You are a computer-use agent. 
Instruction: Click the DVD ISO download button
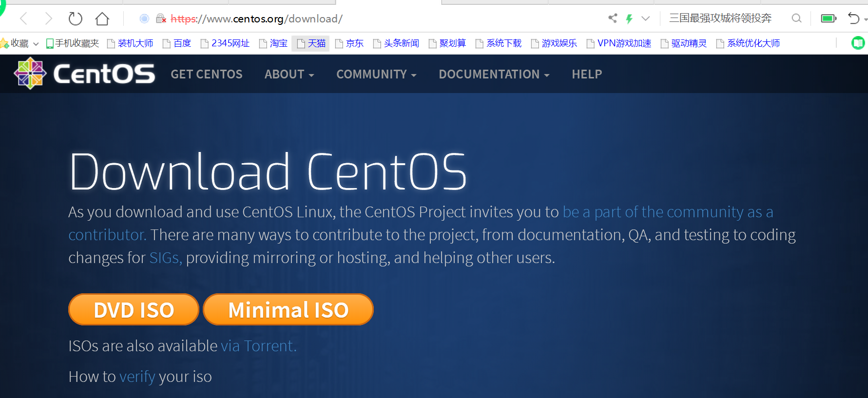134,309
